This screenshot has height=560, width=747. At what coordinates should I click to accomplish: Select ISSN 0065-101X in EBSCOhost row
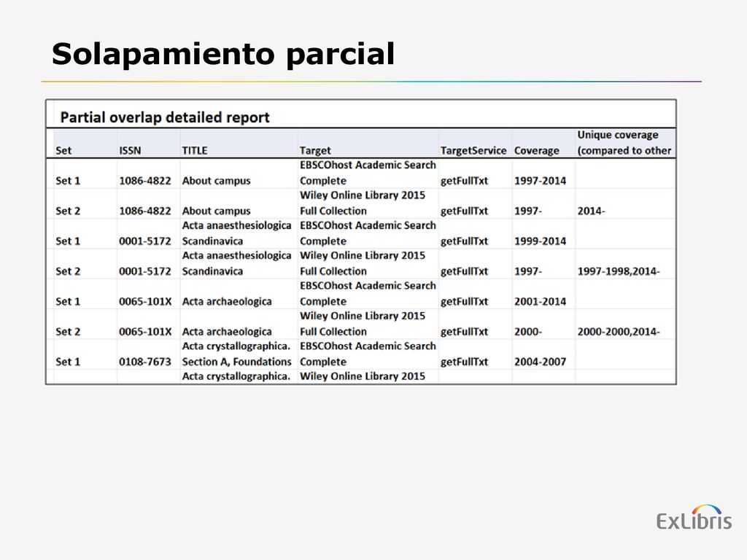click(x=145, y=301)
